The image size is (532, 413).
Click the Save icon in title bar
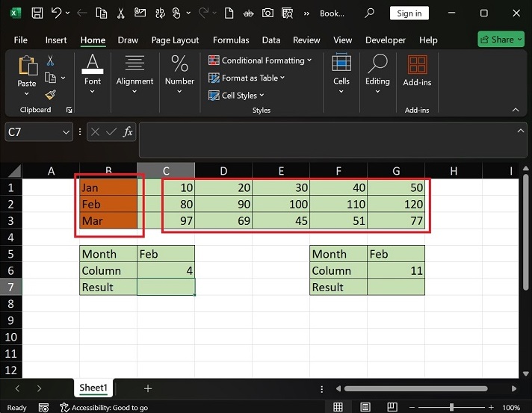tap(37, 13)
